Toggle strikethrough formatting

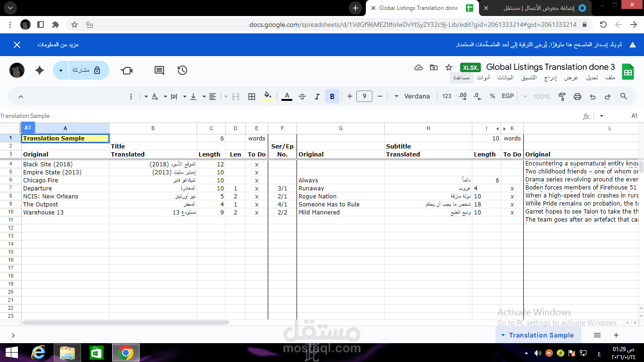pos(302,96)
